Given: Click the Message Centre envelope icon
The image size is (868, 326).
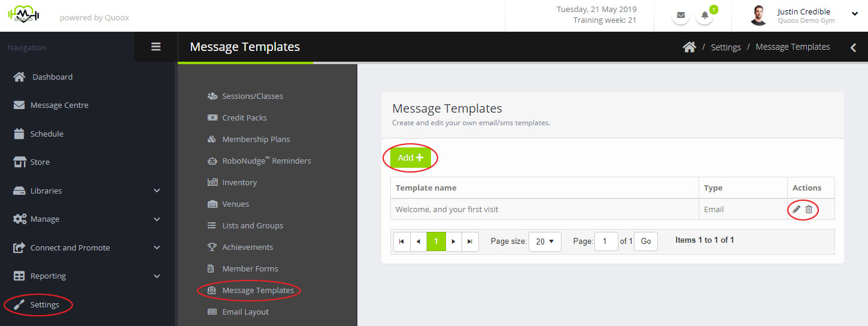Looking at the screenshot, I should click(19, 105).
